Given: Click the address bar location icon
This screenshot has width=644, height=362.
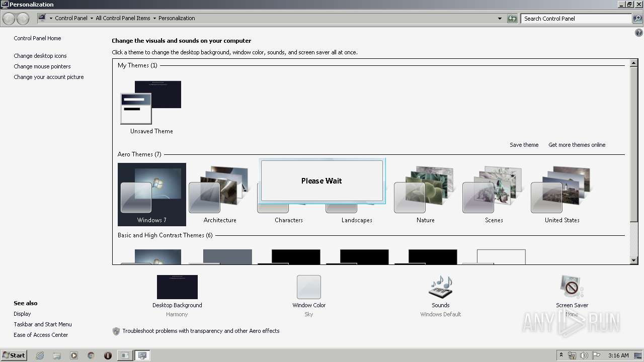Looking at the screenshot, I should coord(42,18).
